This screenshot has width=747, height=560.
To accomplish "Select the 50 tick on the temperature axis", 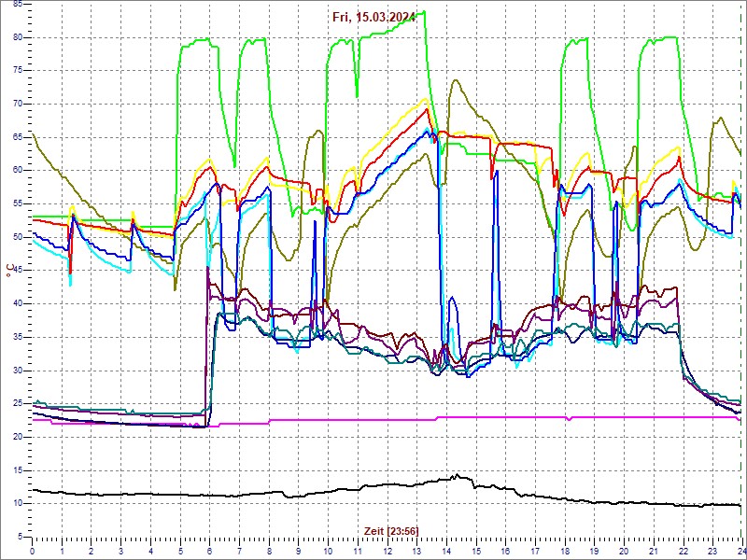I will (18, 238).
